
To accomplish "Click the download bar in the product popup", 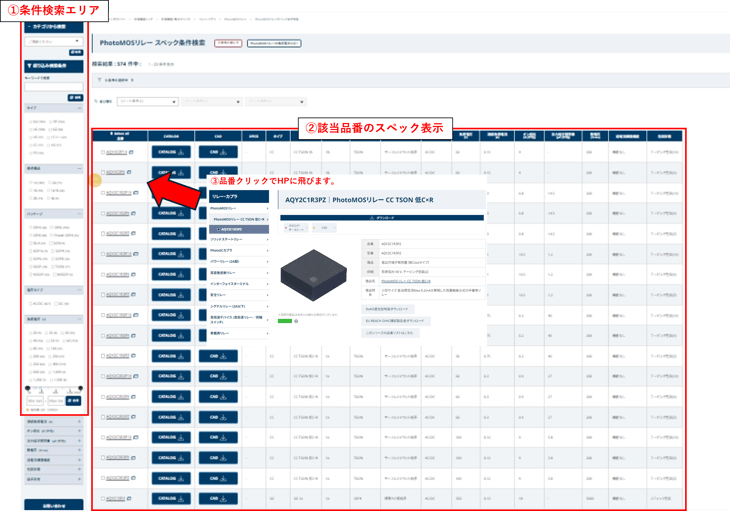I will [382, 218].
